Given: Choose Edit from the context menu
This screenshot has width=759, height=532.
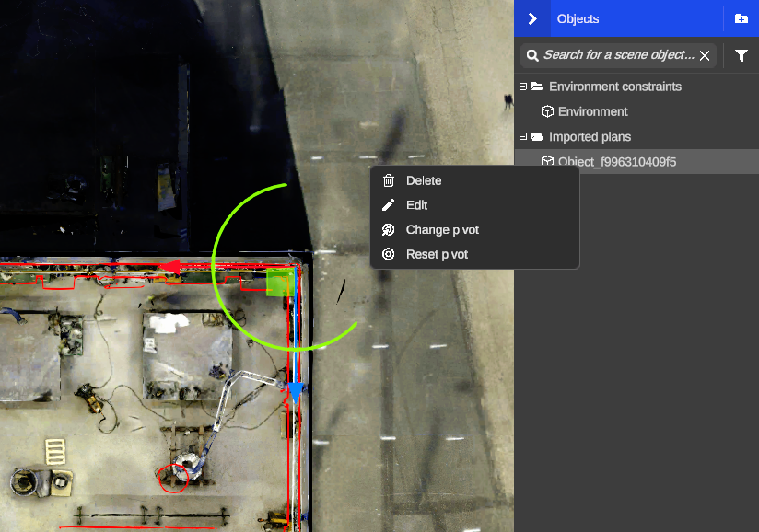Looking at the screenshot, I should (416, 205).
